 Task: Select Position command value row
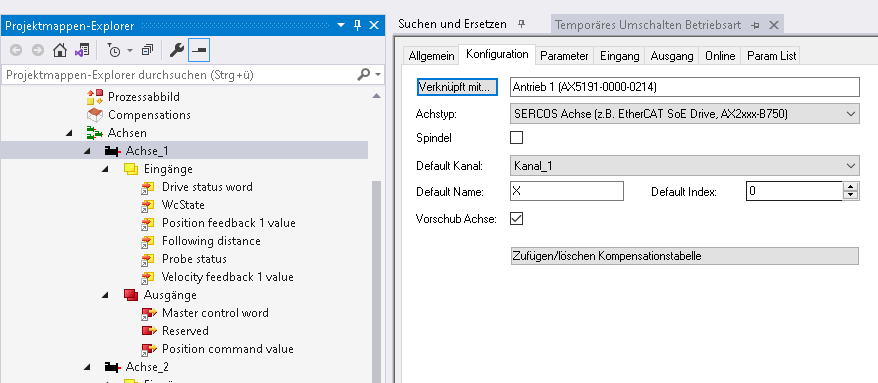(x=227, y=349)
